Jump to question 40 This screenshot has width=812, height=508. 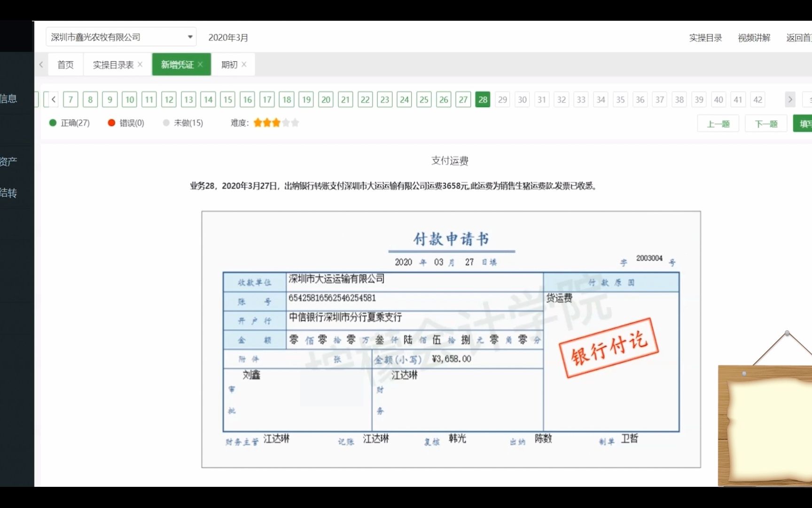(x=718, y=99)
